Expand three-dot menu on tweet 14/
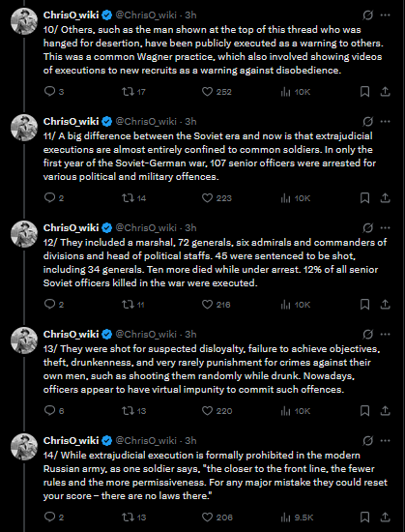The width and height of the screenshot is (405, 532). [386, 441]
